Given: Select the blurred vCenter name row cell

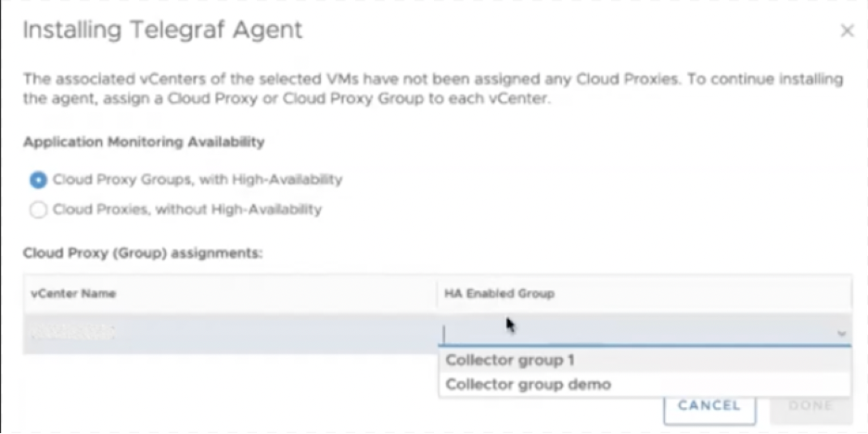Looking at the screenshot, I should pos(72,333).
